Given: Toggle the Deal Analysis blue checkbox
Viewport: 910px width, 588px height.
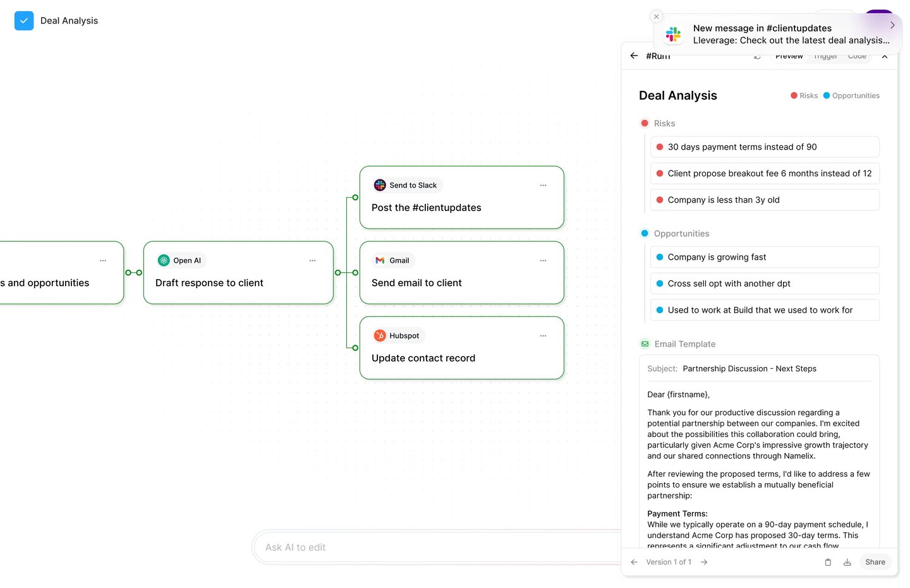Looking at the screenshot, I should coord(24,21).
